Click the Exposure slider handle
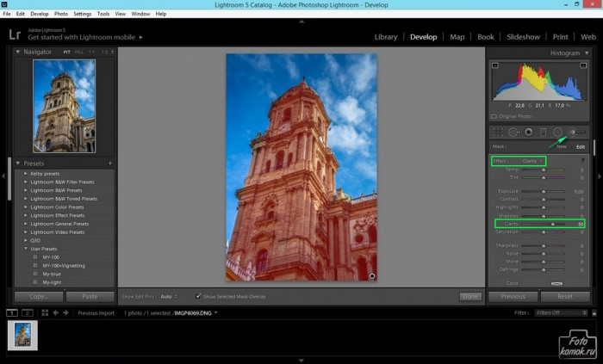The height and width of the screenshot is (364, 603). [544, 191]
